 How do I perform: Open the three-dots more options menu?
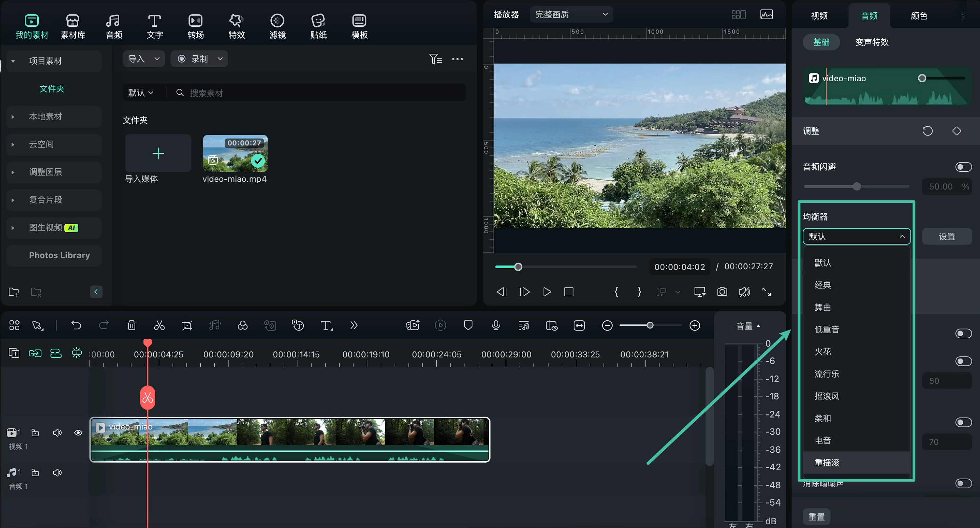[x=457, y=59]
